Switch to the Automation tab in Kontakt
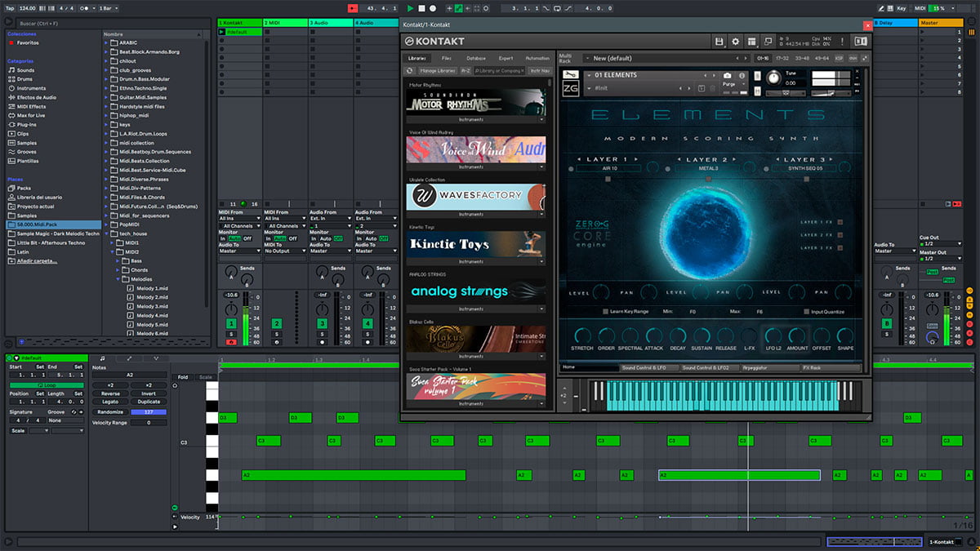The width and height of the screenshot is (980, 551). 537,58
